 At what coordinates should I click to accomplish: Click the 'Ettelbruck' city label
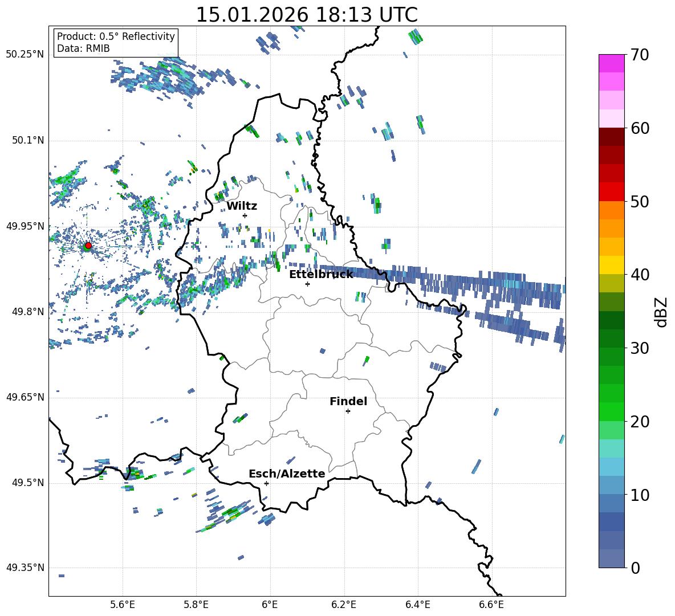tap(321, 275)
